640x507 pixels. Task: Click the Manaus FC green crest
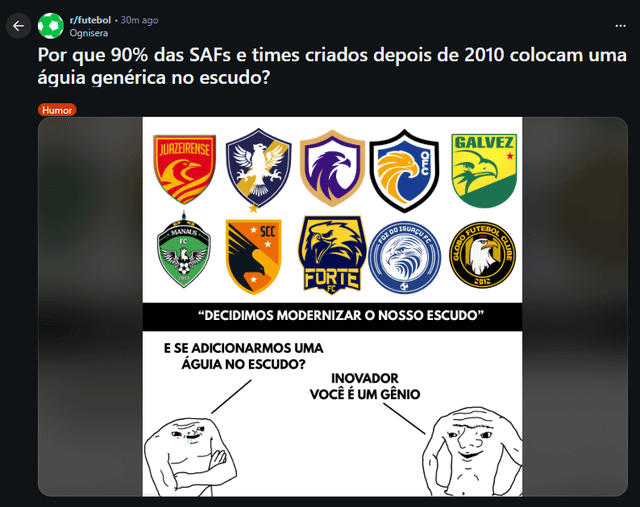point(184,250)
